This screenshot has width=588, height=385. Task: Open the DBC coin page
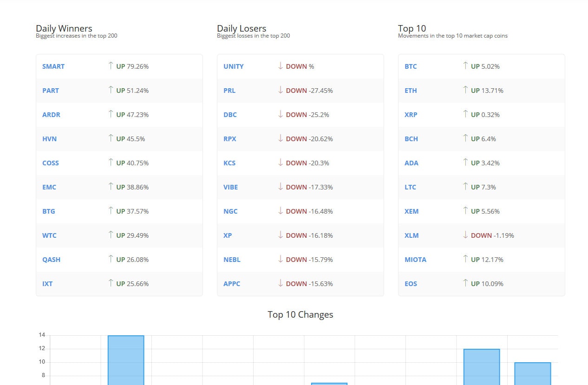click(x=230, y=115)
